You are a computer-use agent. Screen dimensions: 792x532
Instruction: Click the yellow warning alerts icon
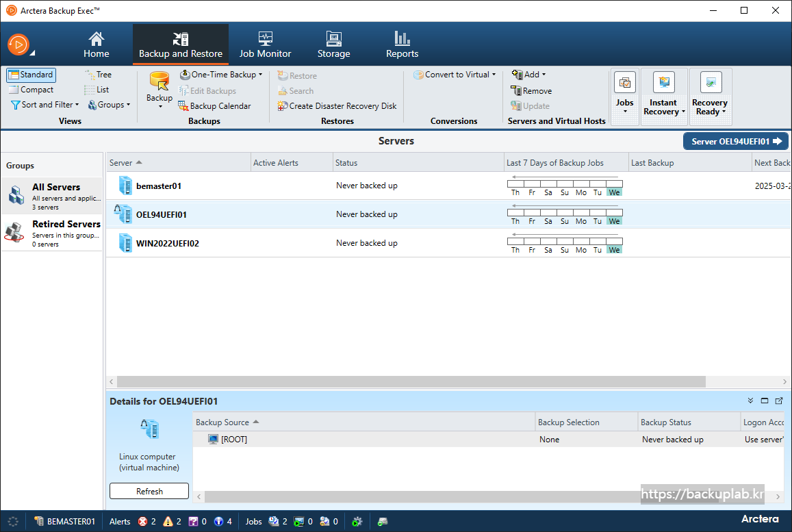click(168, 522)
